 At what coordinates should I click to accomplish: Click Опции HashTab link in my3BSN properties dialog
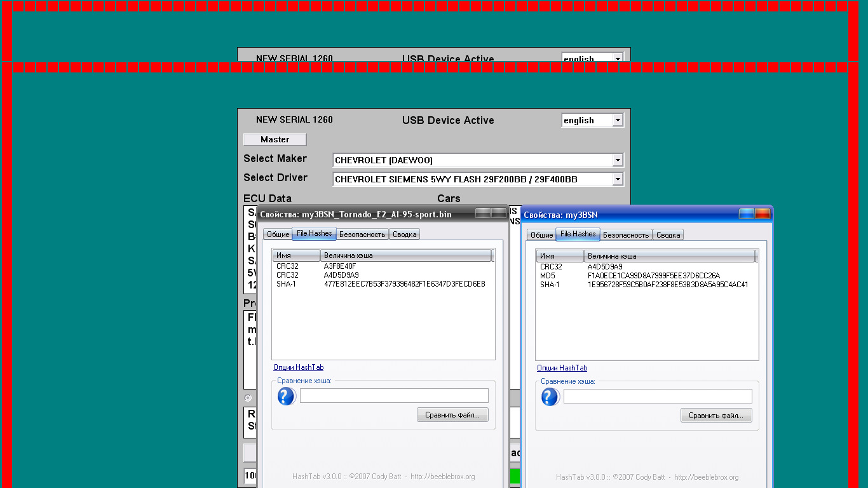coord(562,368)
